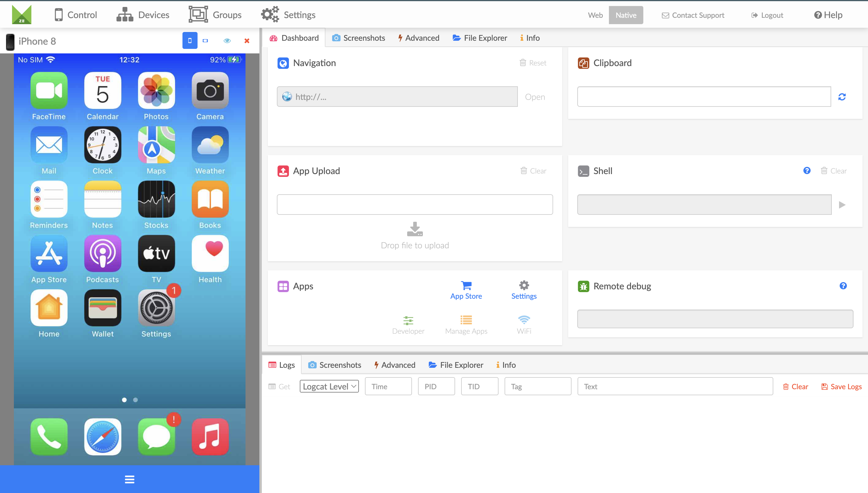Image resolution: width=868 pixels, height=493 pixels.
Task: Open Wallet app on iPhone
Action: 103,308
